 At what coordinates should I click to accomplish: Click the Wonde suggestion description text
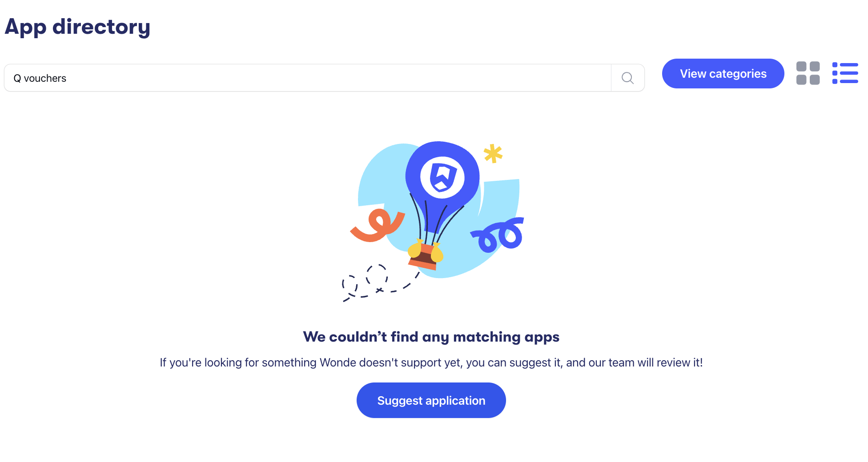coord(431,362)
